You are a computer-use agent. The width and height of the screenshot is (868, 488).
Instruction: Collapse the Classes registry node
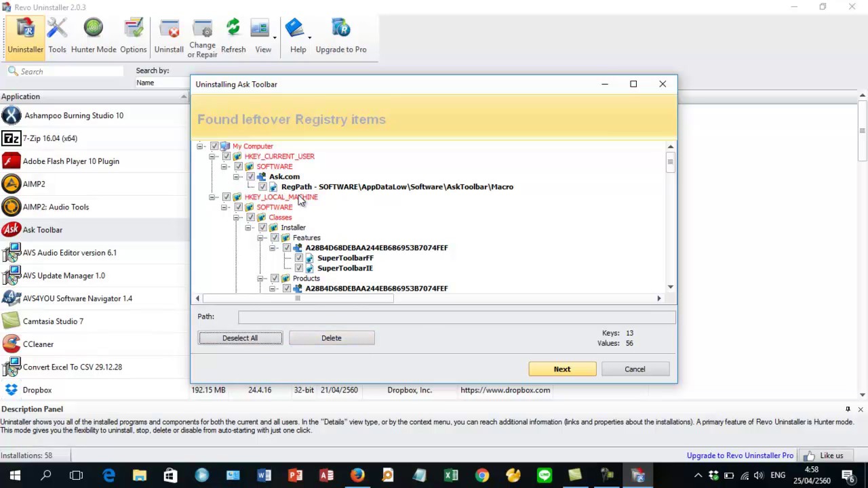(x=237, y=218)
